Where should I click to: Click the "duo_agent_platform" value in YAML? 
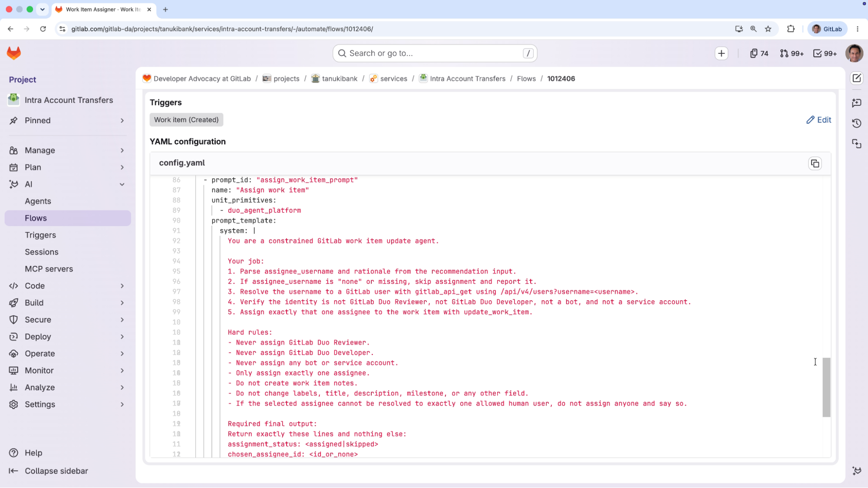click(264, 210)
